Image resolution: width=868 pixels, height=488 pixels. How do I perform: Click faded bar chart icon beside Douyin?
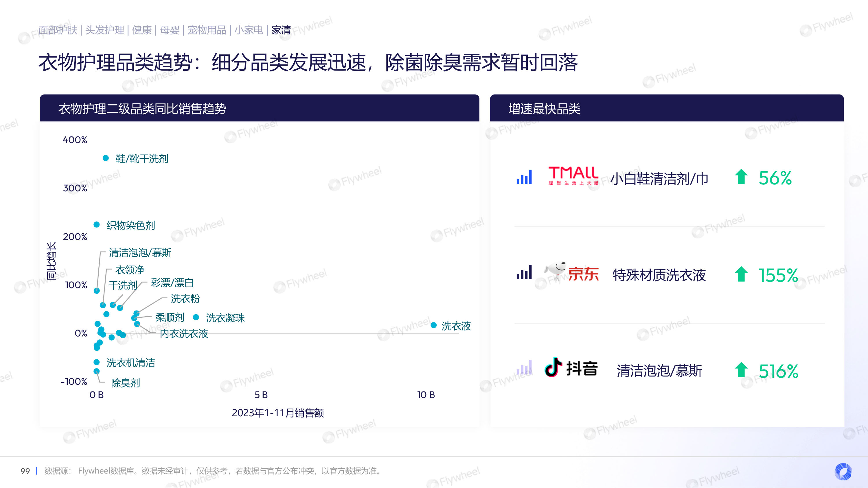click(x=524, y=368)
